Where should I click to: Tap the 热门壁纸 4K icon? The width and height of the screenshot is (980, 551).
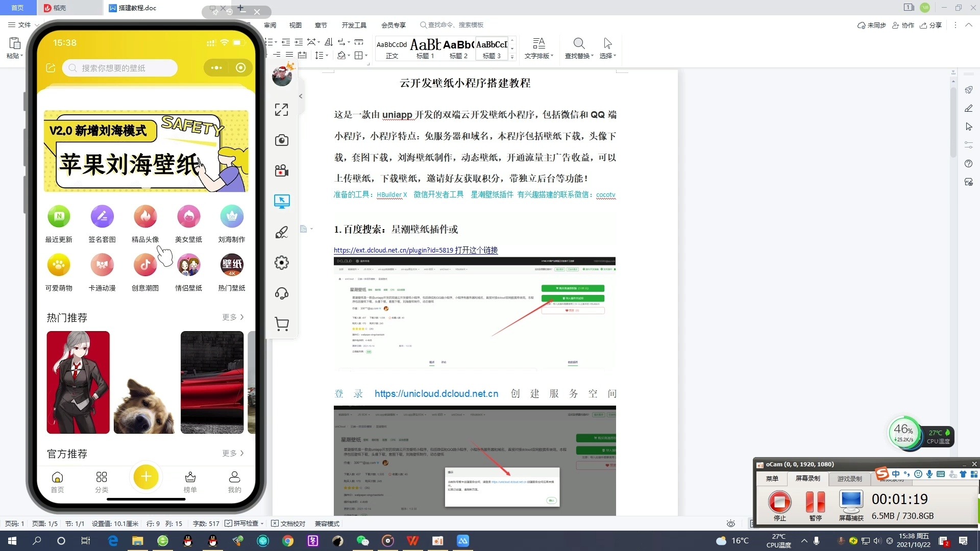click(232, 265)
